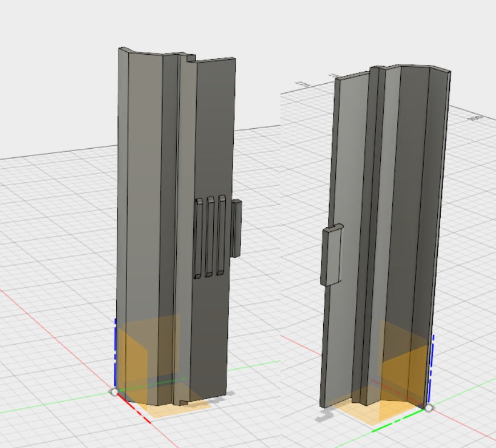
Task: Select the blue Z axis in right view
Action: pos(431,370)
